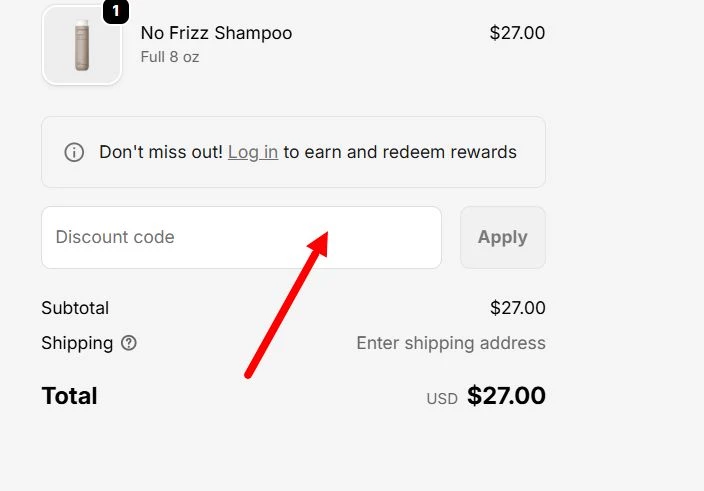Click the Subtotal label
The width and height of the screenshot is (704, 491).
(x=75, y=308)
